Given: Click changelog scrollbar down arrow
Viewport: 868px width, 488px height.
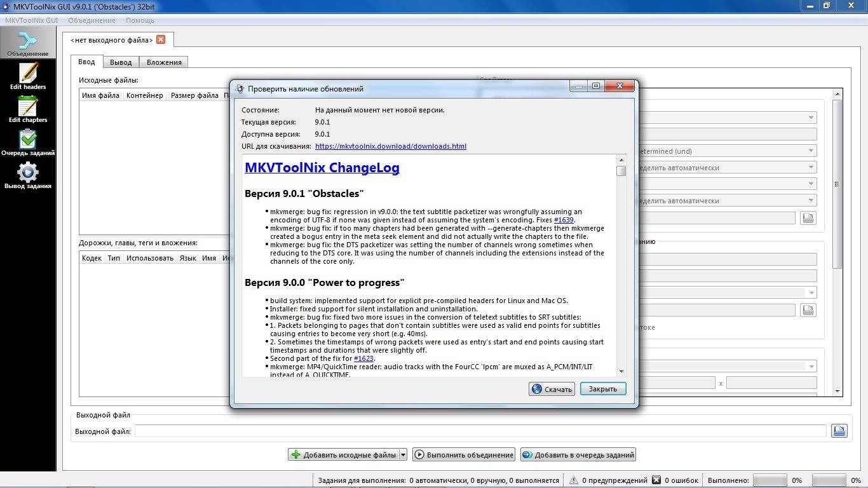Looking at the screenshot, I should coord(621,372).
